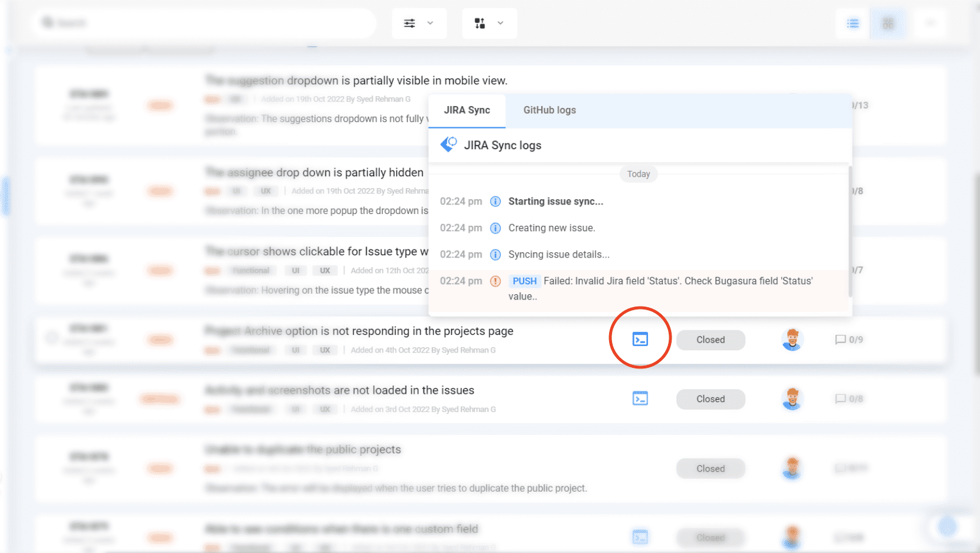Viewport: 980px width, 553px height.
Task: Click the sync logs icon on the Activity issue row
Action: click(x=640, y=398)
